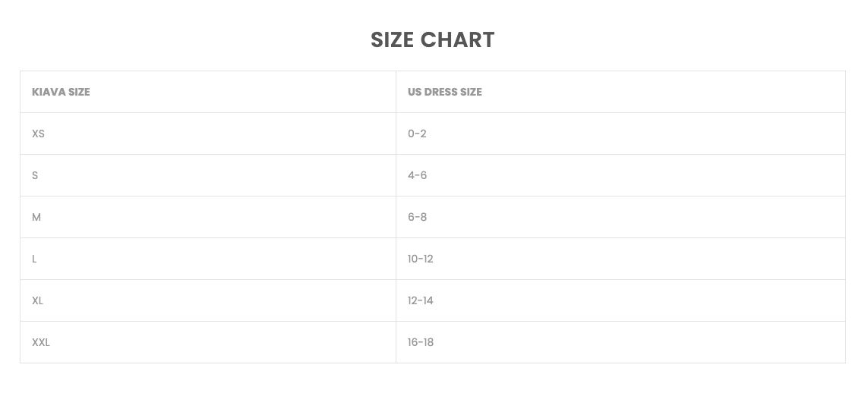The width and height of the screenshot is (868, 393).
Task: Click the 6-8 dress size value
Action: pos(417,217)
